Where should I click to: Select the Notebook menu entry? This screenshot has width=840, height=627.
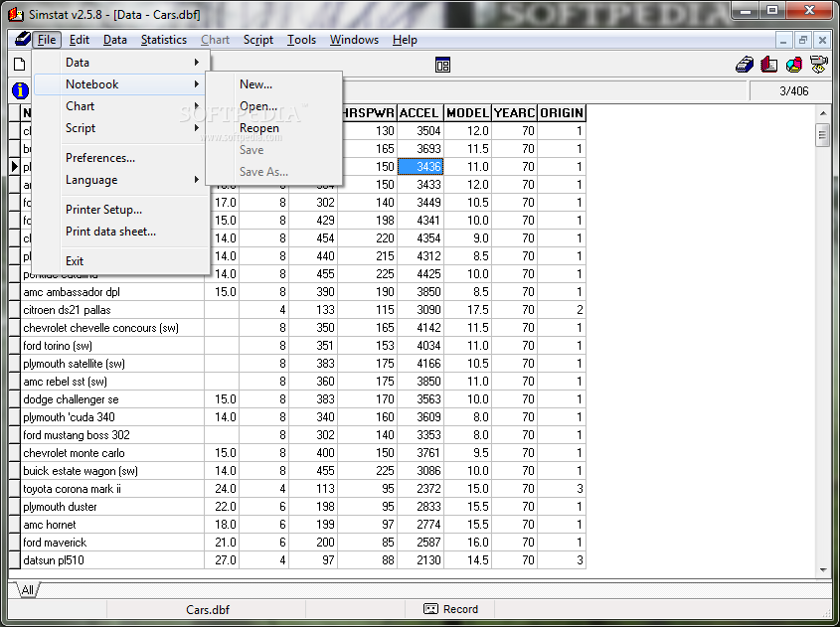(x=121, y=84)
